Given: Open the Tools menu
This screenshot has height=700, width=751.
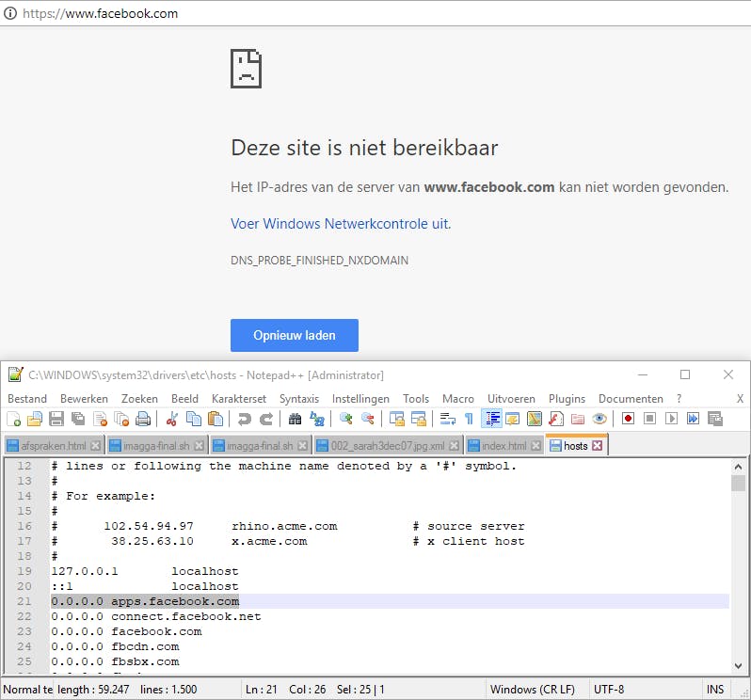Looking at the screenshot, I should point(416,399).
